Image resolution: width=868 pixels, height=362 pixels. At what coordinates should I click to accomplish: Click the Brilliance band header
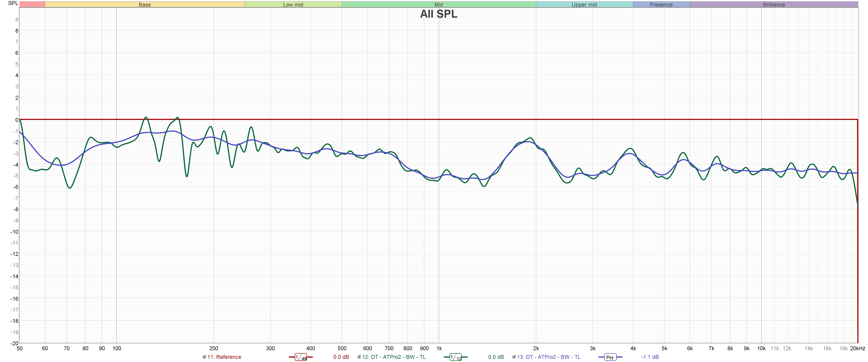point(774,5)
